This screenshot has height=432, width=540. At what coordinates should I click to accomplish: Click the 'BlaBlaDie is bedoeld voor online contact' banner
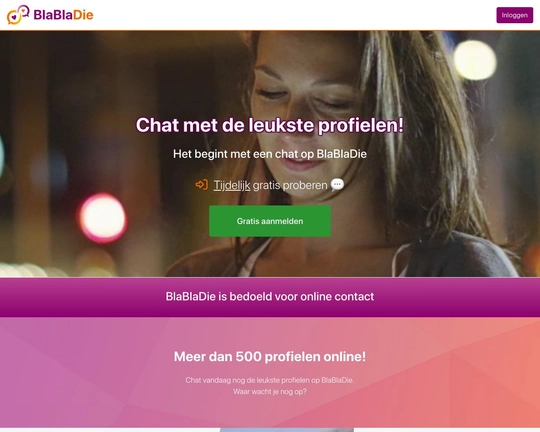270,297
